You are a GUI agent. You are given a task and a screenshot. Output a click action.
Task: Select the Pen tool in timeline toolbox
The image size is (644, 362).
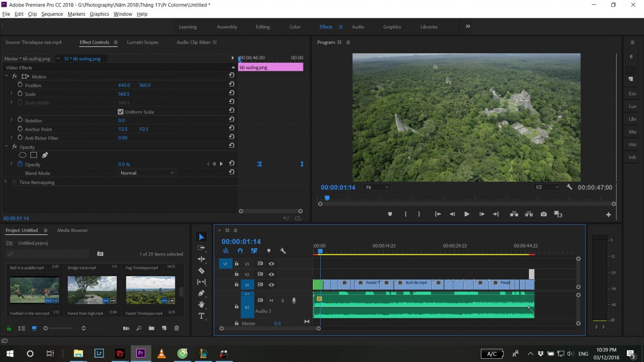point(201,293)
